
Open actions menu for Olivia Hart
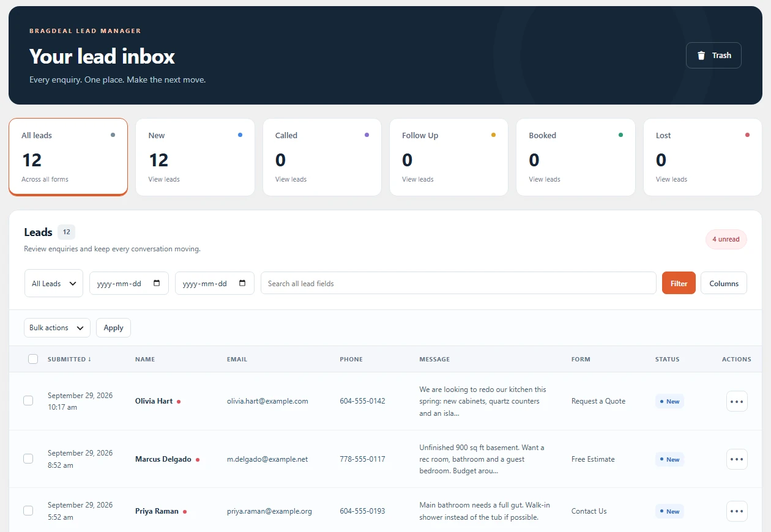737,401
